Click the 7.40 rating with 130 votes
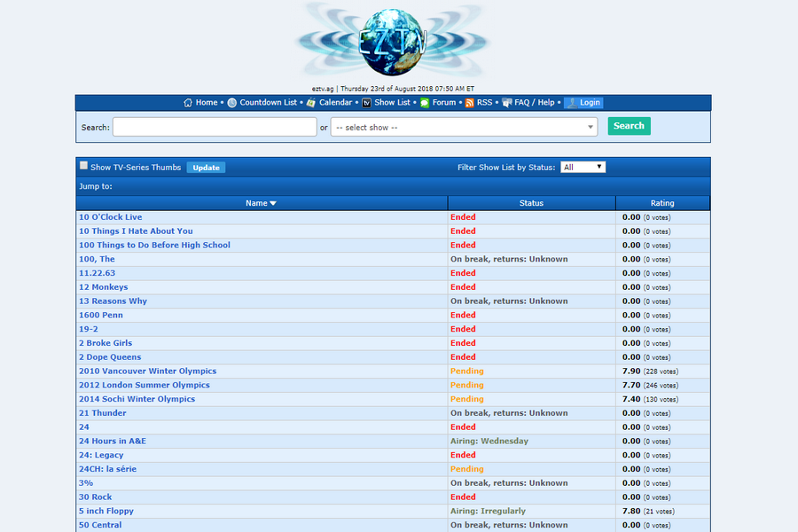Viewport: 798px width, 532px height. tap(650, 399)
